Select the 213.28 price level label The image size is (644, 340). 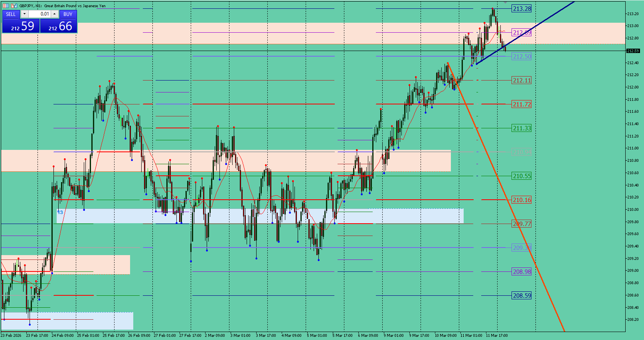click(x=522, y=9)
